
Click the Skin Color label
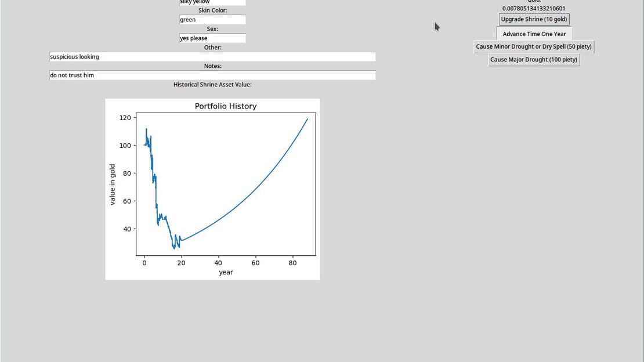[212, 10]
